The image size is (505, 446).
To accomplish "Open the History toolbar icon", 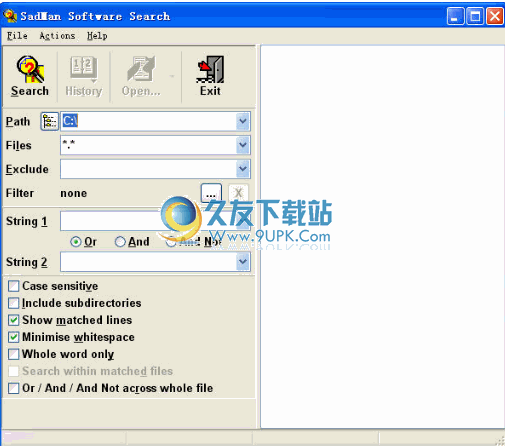I will 84,76.
